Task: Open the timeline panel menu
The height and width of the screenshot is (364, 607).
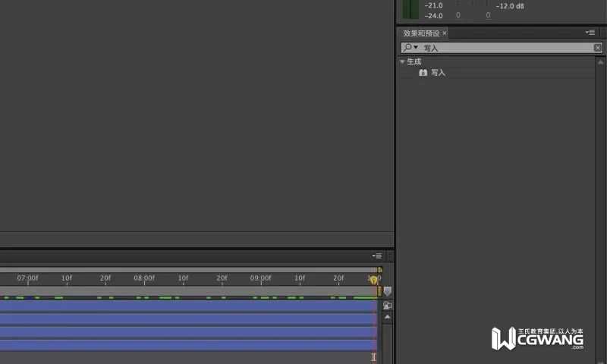Action: point(376,256)
